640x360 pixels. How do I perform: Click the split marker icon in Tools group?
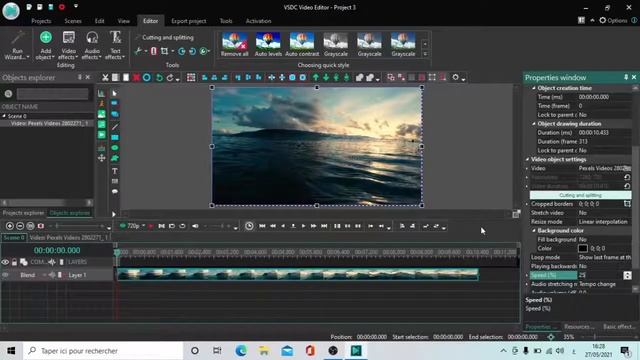coord(153,51)
